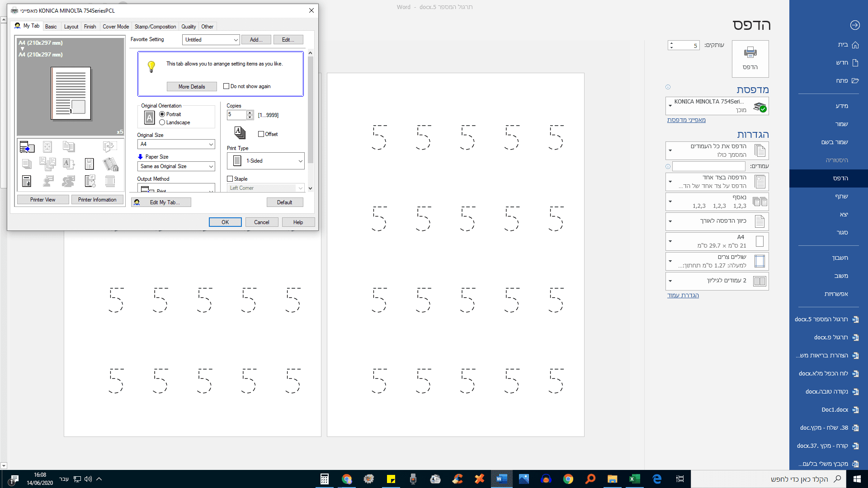
Task: Click the collate stacked-pages icon near Copies
Action: (x=240, y=132)
